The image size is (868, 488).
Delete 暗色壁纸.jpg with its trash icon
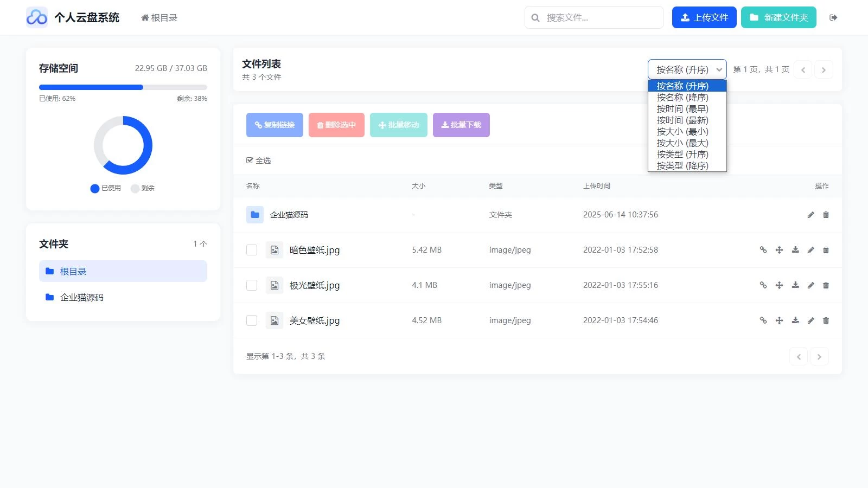coord(826,250)
